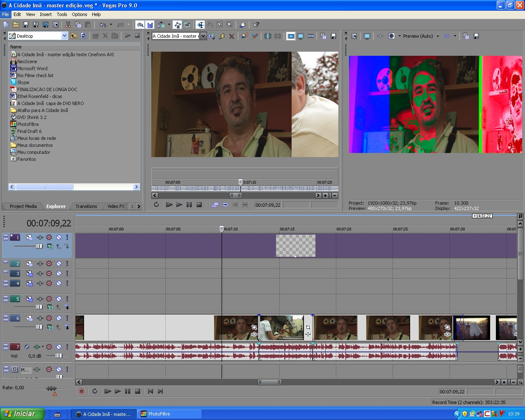Image resolution: width=525 pixels, height=420 pixels.
Task: Click the Cut scissors icon in toolbar
Action: [68, 25]
